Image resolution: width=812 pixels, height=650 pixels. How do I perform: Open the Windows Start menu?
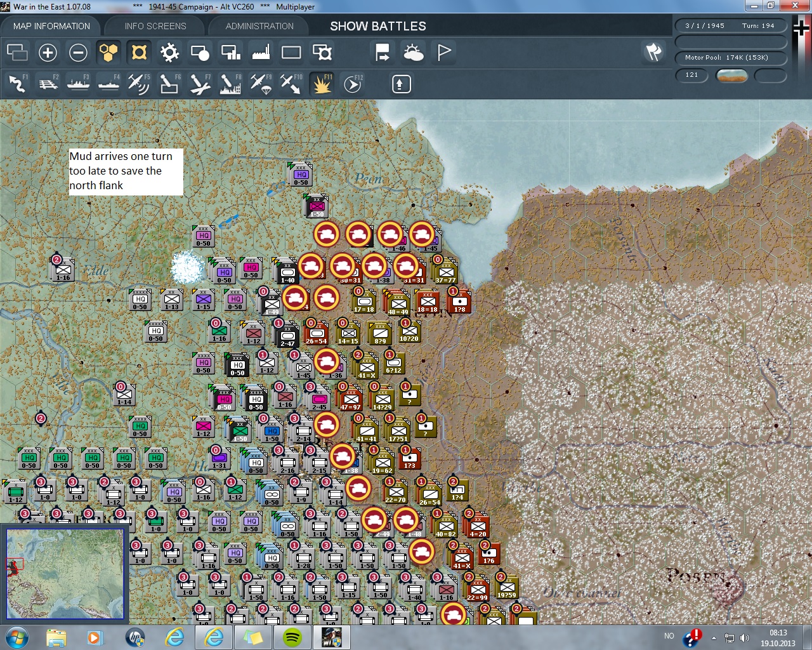[x=16, y=637]
